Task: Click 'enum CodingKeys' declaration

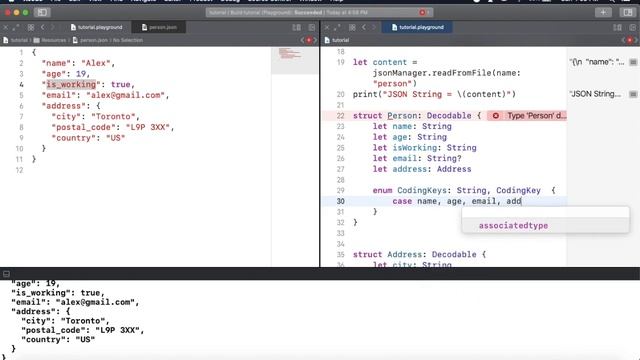Action: [x=464, y=190]
